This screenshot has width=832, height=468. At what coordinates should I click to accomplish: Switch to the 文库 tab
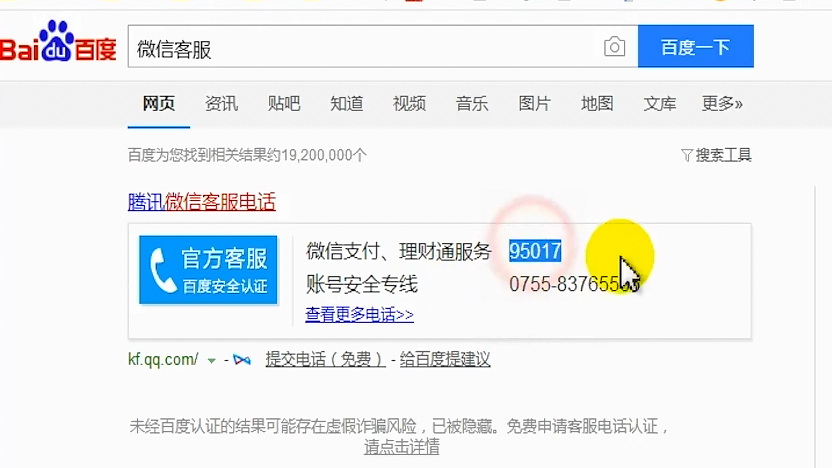[x=660, y=103]
